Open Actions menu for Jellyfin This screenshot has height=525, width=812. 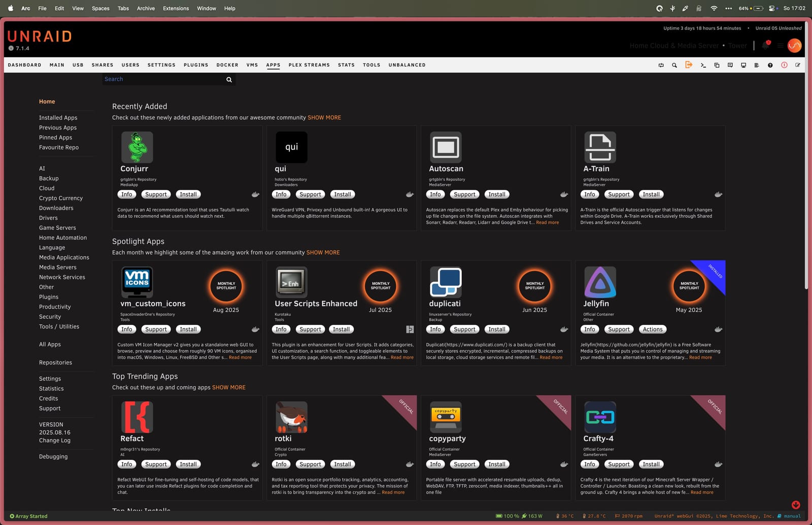pyautogui.click(x=652, y=330)
